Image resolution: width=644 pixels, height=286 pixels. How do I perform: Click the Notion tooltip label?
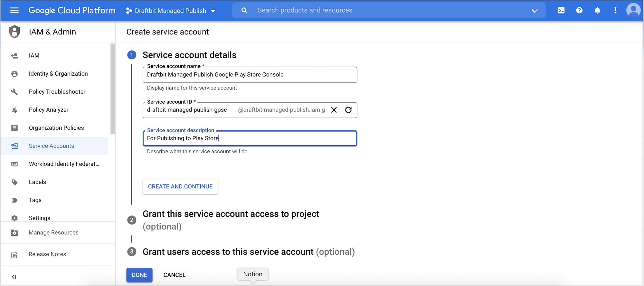click(253, 274)
